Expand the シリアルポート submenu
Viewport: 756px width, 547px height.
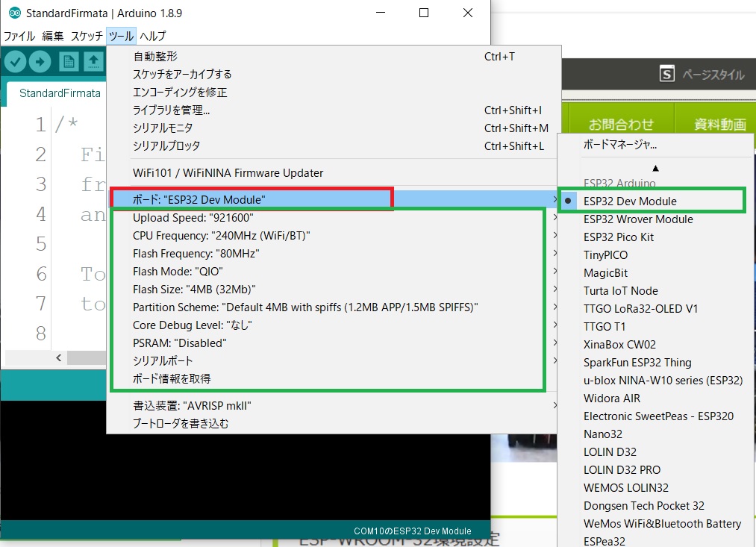tap(334, 360)
